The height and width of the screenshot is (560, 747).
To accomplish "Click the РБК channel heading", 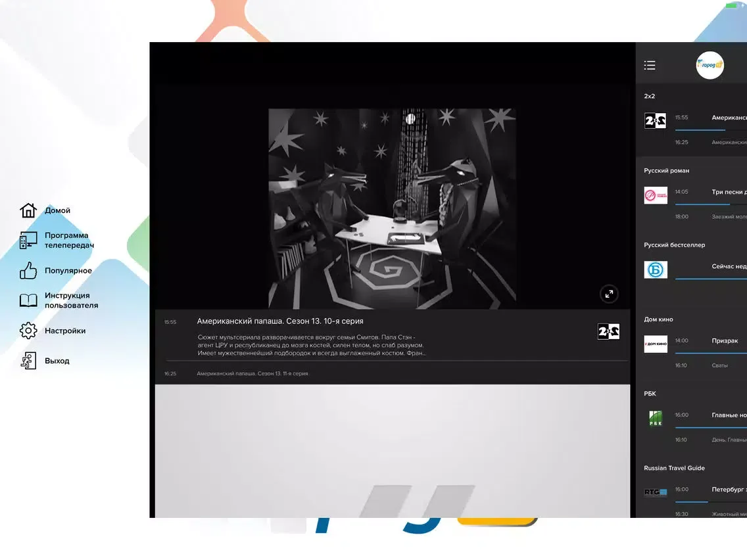I will (x=650, y=393).
